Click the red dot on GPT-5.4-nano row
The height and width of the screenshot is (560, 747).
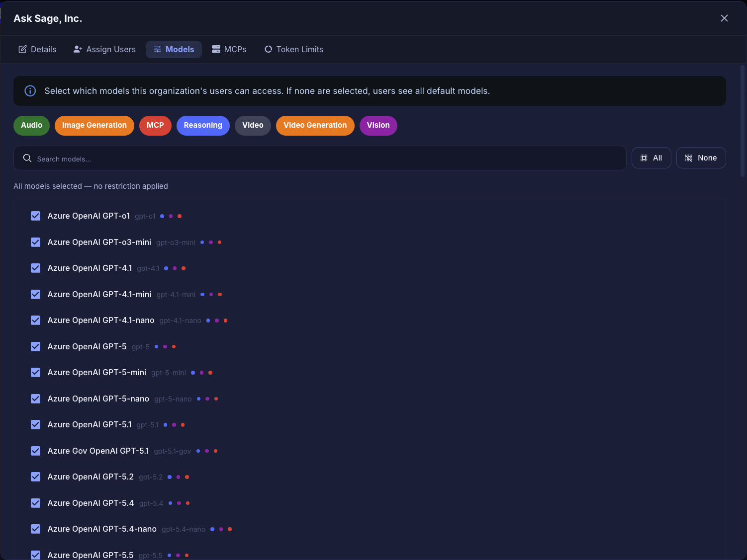230,529
